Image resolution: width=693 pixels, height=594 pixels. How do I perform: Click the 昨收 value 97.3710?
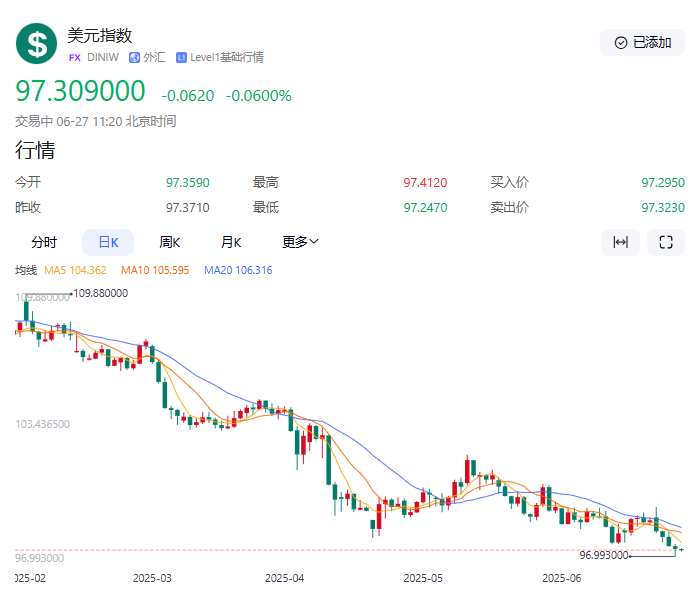(187, 208)
